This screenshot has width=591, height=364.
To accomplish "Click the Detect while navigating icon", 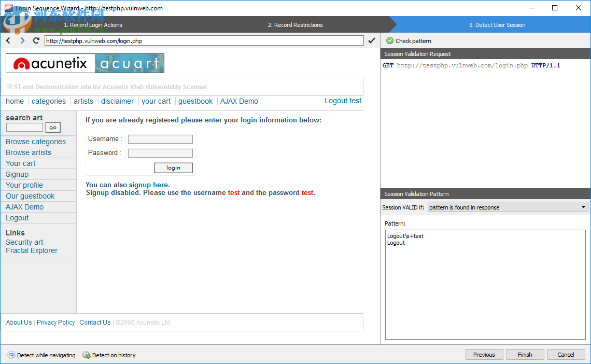I will (11, 355).
